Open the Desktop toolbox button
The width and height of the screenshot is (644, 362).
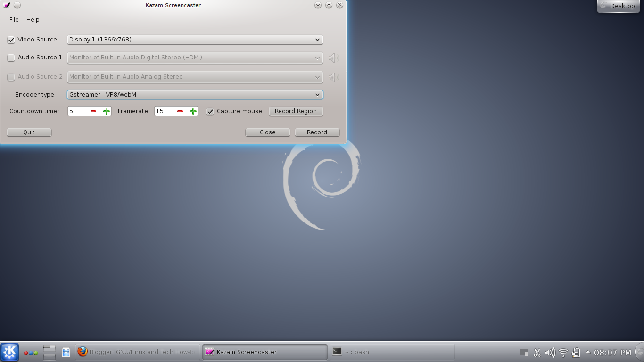tap(618, 6)
